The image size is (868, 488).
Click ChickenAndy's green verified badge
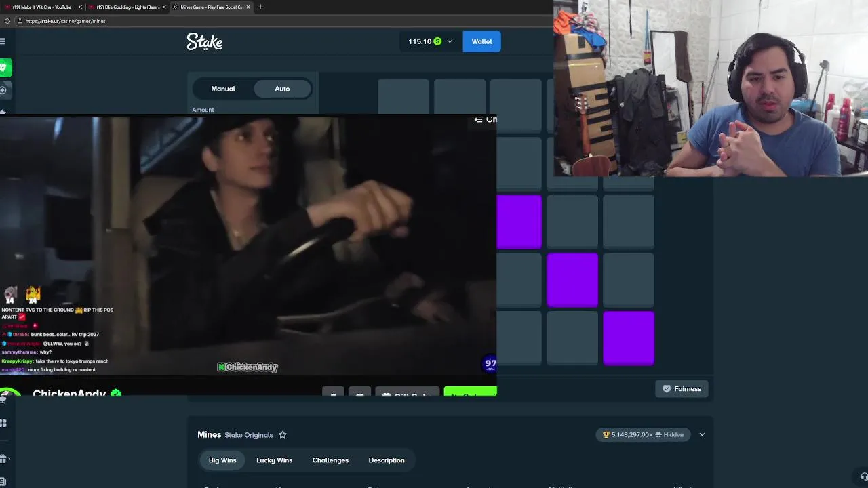(116, 393)
